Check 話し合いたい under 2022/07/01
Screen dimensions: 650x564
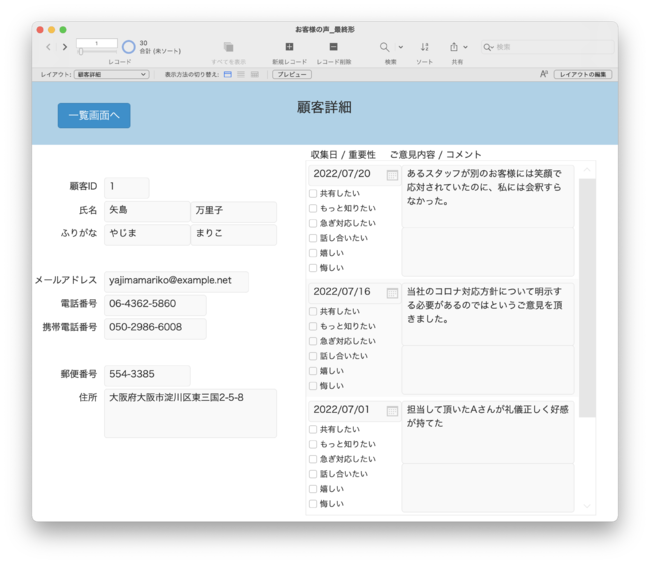(313, 474)
